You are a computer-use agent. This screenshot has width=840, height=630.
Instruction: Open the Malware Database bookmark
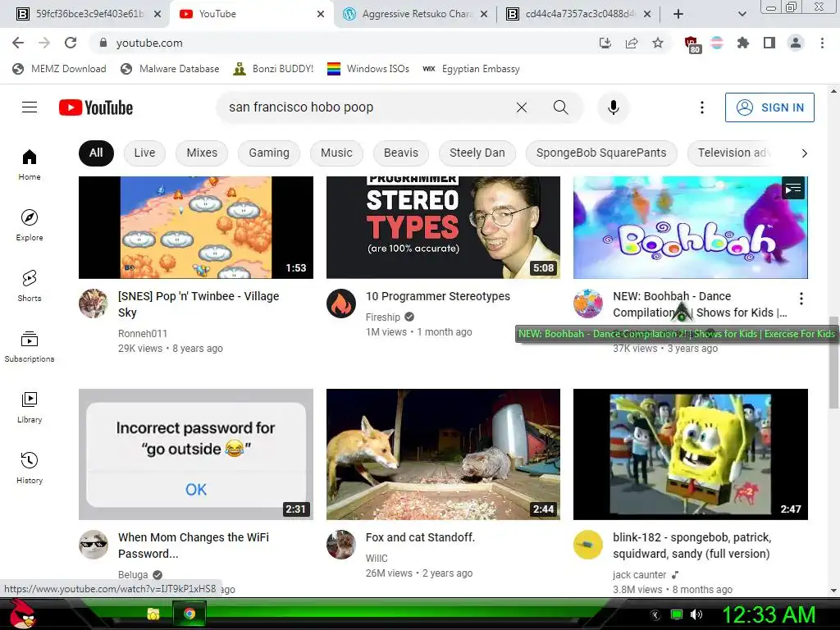pyautogui.click(x=170, y=69)
